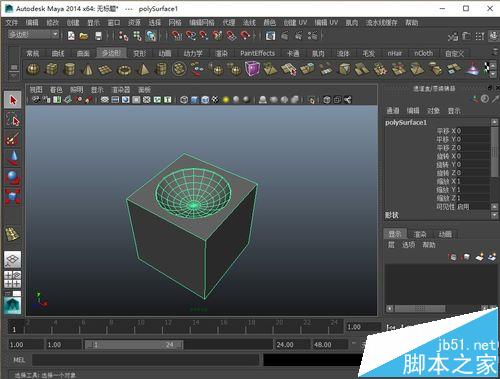The width and height of the screenshot is (500, 379).
Task: Click the open scene folder icon
Action: tap(84, 36)
